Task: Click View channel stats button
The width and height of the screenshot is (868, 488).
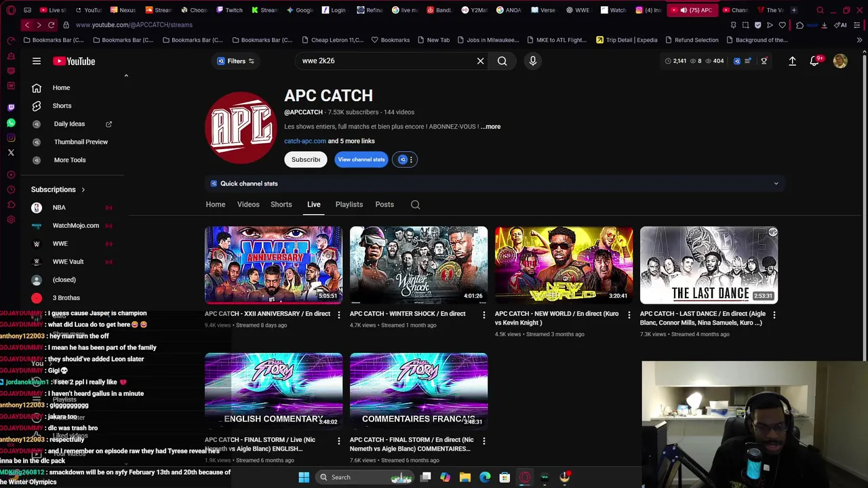Action: coord(361,159)
